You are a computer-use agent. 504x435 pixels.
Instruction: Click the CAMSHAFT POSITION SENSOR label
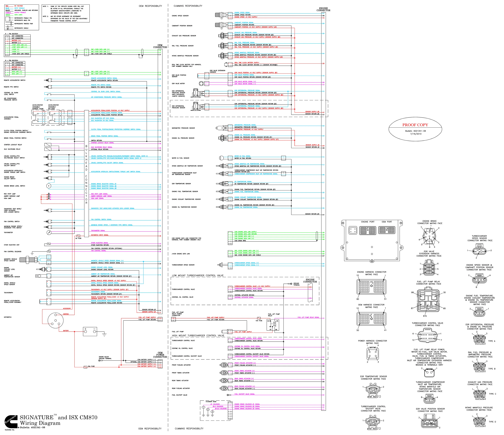[182, 26]
